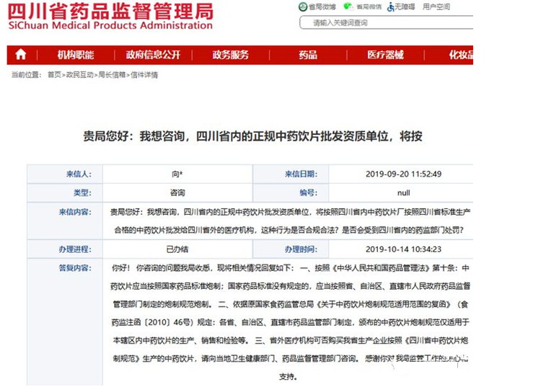Click the English subtitle SiChuan Medical Products Administration
Viewport: 546px width, 392px height.
(110, 25)
